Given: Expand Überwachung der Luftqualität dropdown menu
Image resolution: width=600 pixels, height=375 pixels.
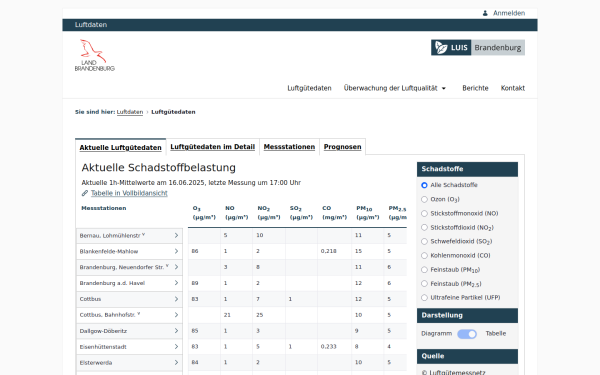Looking at the screenshot, I should coord(395,88).
